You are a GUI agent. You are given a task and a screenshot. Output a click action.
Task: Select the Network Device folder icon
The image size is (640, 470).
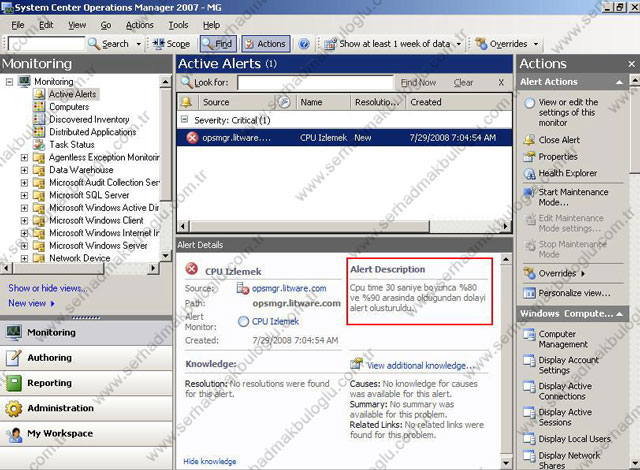39,258
